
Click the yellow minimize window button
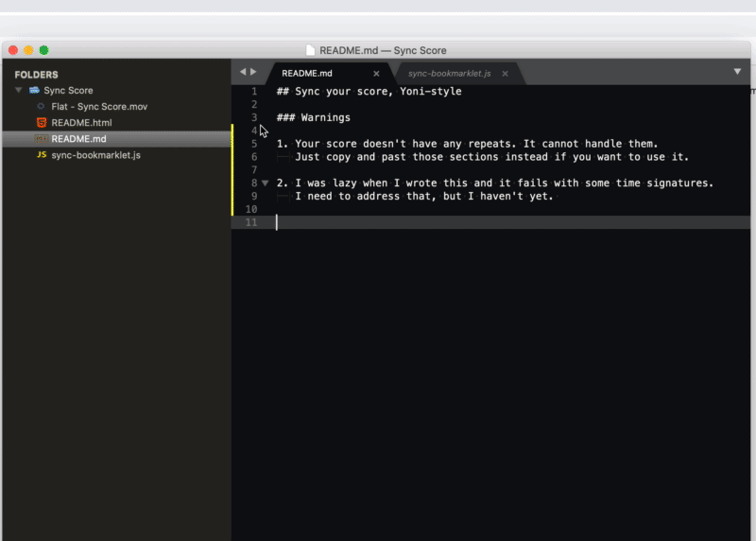(28, 50)
